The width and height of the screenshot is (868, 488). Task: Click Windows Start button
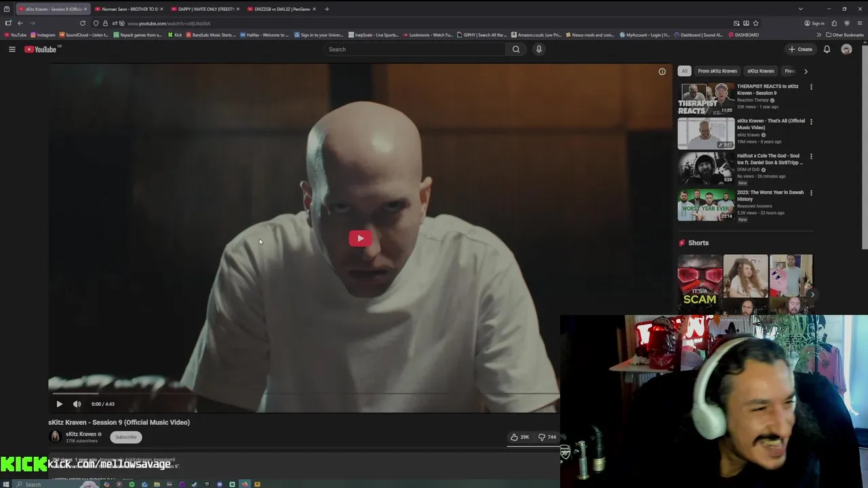[x=6, y=484]
